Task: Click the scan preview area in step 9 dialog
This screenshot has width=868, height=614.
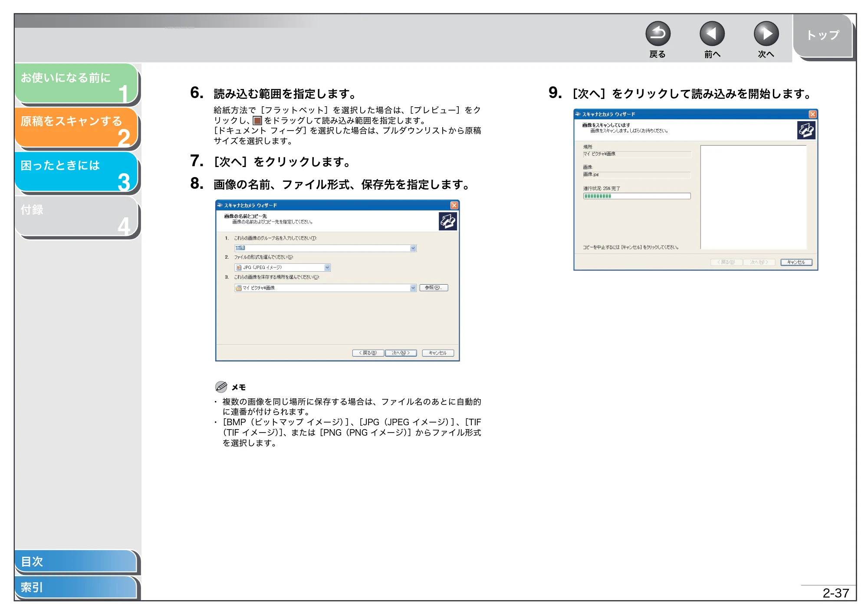Action: click(753, 197)
